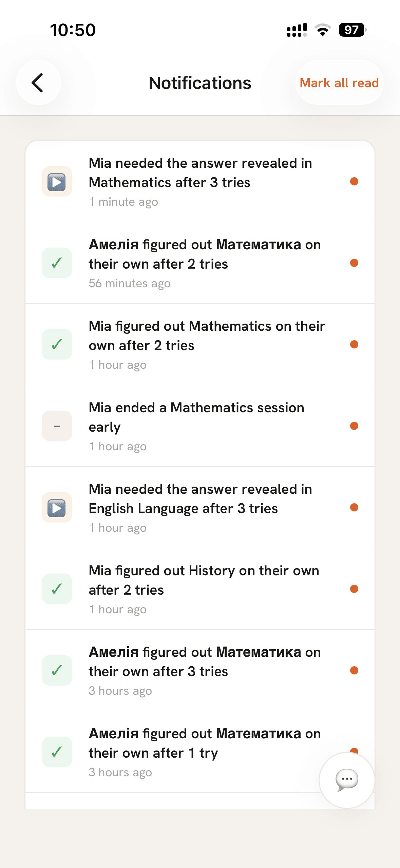400x868 pixels.
Task: Tap unread dot on Амелія 3 tries notification
Action: (354, 670)
